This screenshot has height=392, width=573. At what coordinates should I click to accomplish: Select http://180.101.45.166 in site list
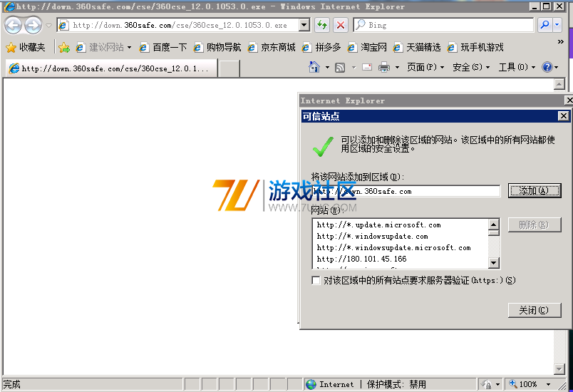click(x=361, y=259)
